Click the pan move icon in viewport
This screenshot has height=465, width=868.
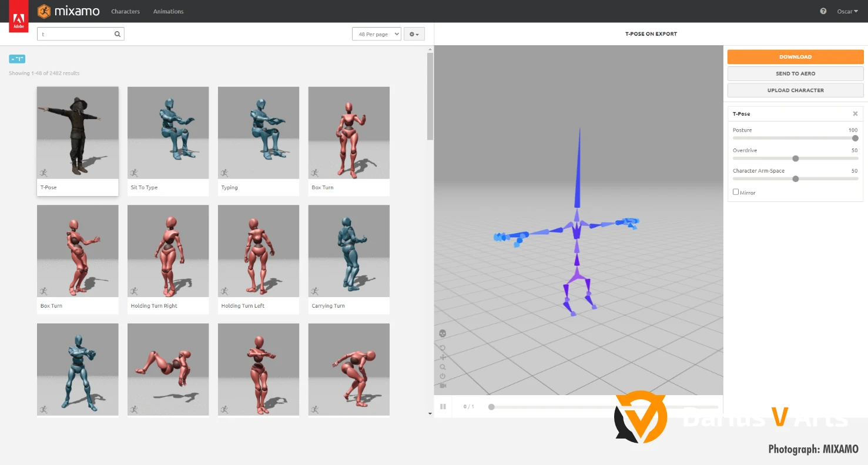point(443,357)
